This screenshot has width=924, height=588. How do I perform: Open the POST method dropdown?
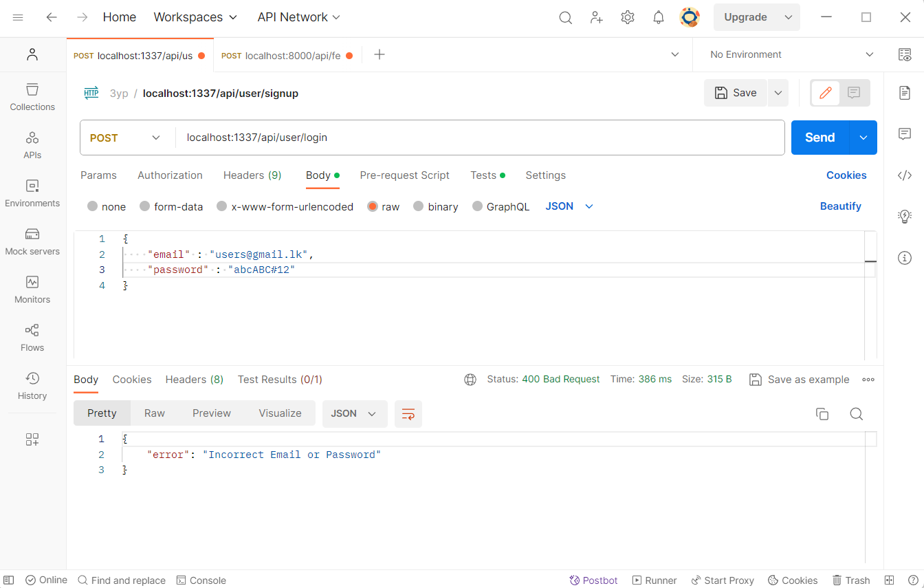[125, 138]
